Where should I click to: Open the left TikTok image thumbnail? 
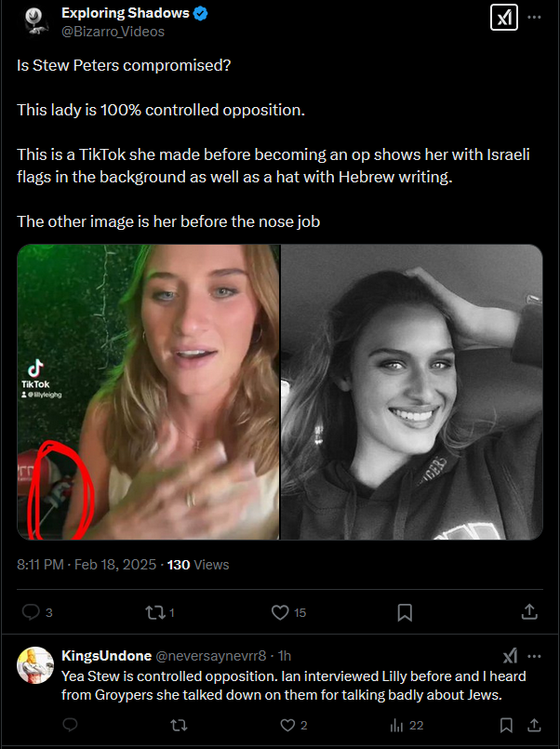click(148, 392)
